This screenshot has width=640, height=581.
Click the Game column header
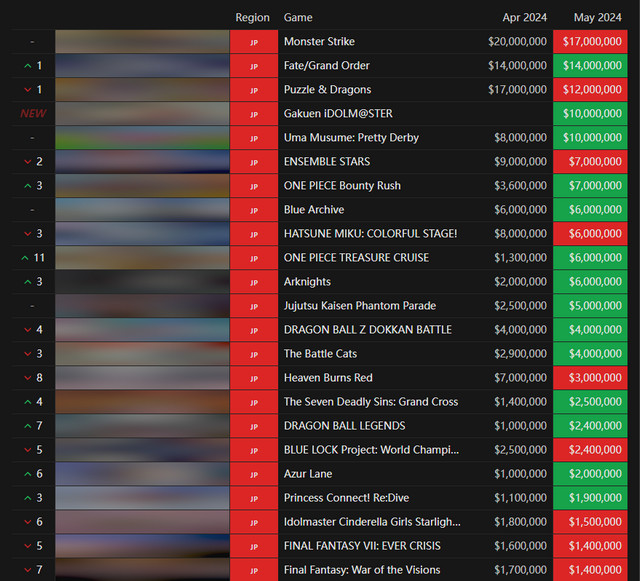[x=298, y=18]
